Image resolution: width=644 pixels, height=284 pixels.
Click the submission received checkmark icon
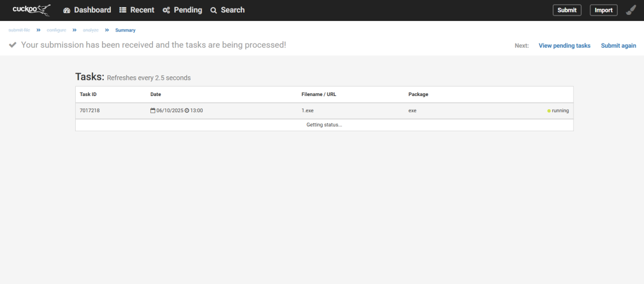(13, 45)
